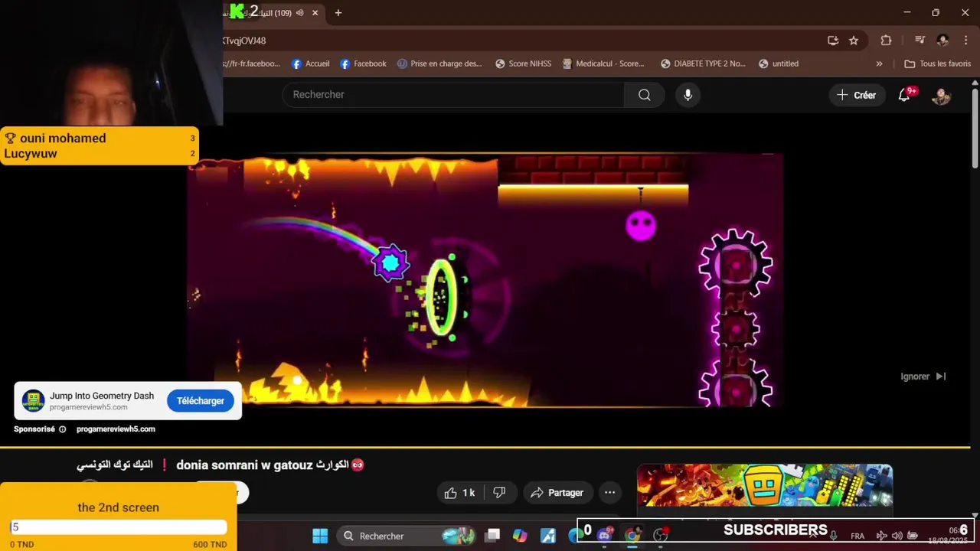Click the Partager share button
Screen dimensions: 980x551
[x=557, y=493]
